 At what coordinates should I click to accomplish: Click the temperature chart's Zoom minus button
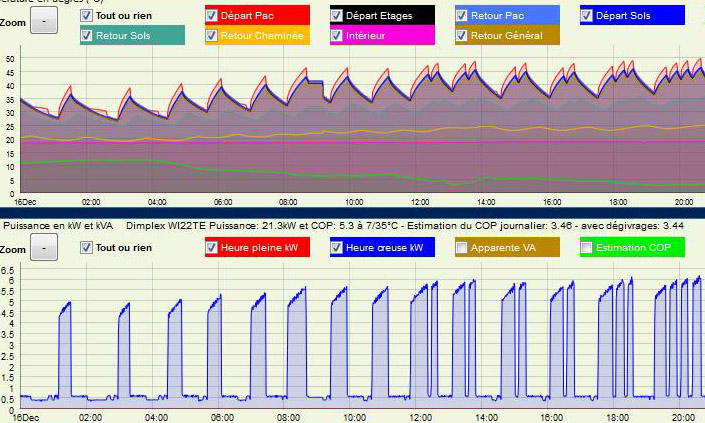pos(44,23)
